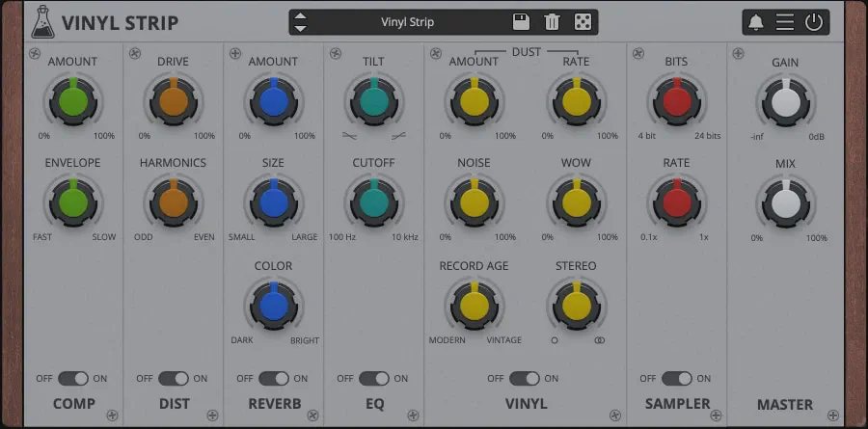Click the MASTER Gain white knob
This screenshot has height=429, width=868.
pos(785,100)
